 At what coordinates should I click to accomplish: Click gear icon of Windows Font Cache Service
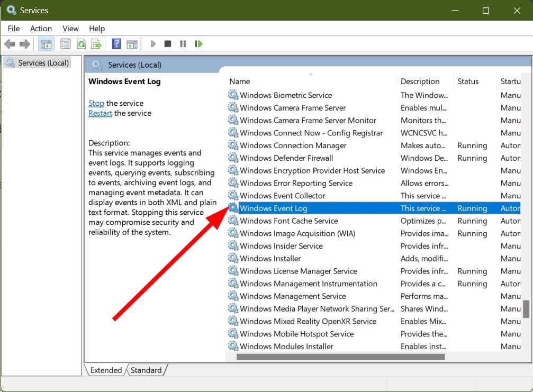(x=233, y=221)
